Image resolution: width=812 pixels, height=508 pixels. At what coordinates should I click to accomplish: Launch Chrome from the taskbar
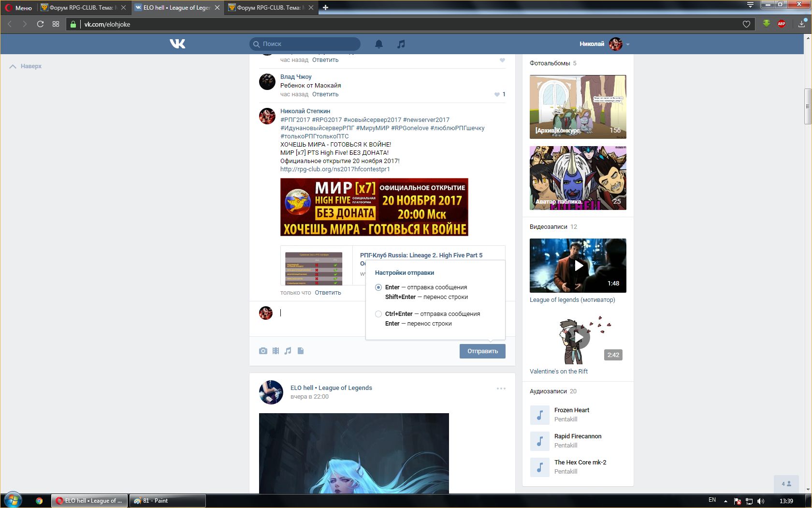[x=39, y=501]
